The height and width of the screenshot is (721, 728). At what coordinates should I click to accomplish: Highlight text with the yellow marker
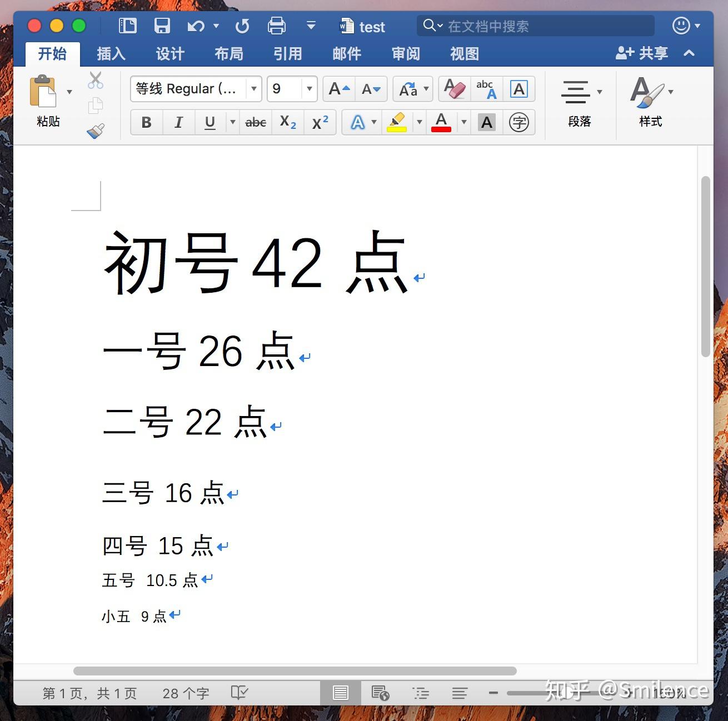coord(397,122)
